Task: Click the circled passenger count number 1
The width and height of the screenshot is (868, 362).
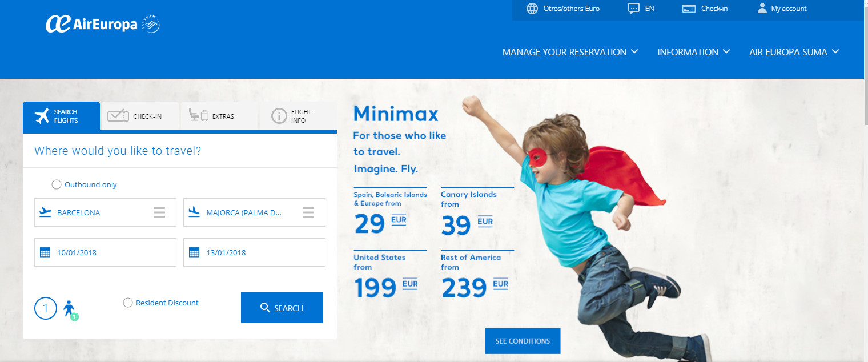Action: tap(46, 309)
